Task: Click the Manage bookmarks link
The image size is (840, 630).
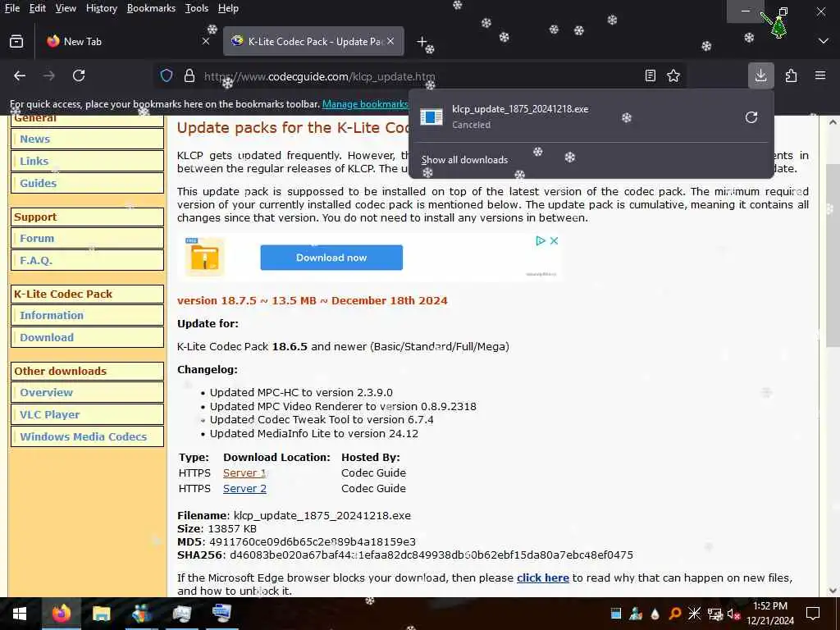Action: click(365, 104)
